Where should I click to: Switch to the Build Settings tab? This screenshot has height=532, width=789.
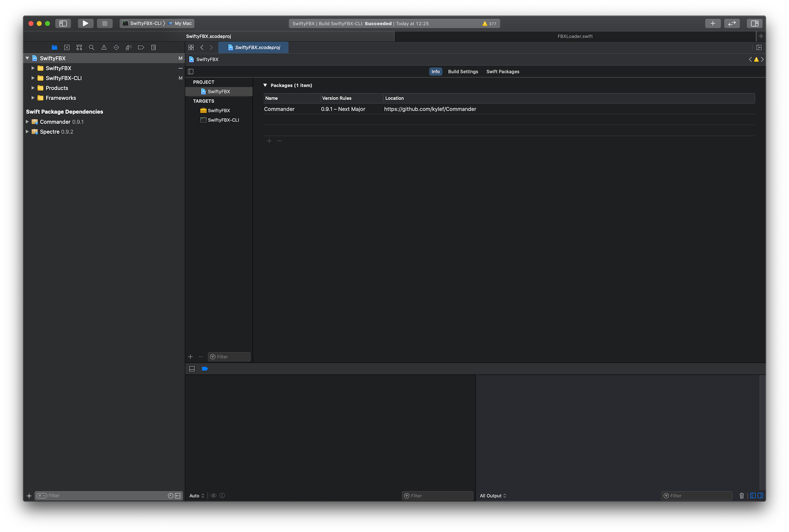[463, 72]
